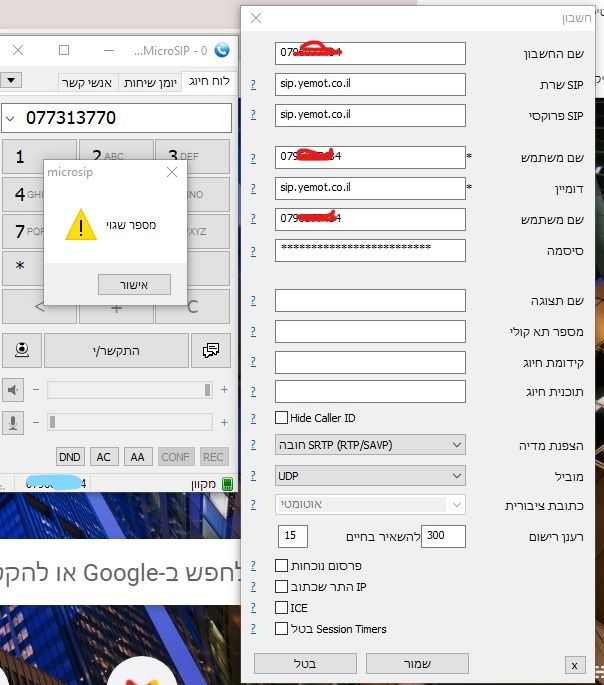
Task: Click אישור on the error dialog
Action: (134, 285)
